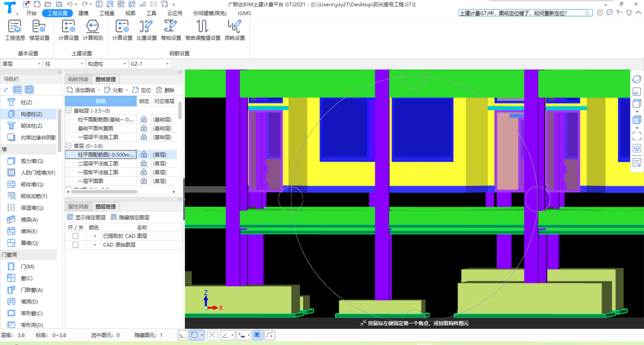Open 比重设置 rebar weight settings

coord(147,30)
